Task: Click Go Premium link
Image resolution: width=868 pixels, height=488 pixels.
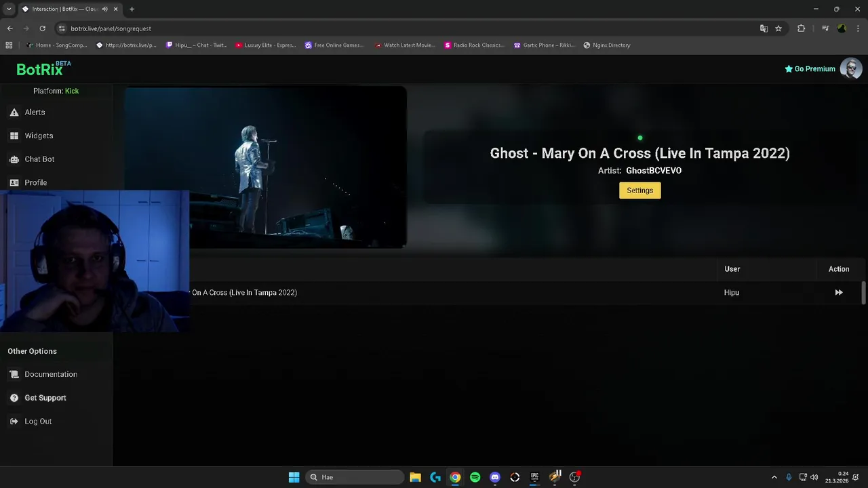Action: pyautogui.click(x=810, y=69)
